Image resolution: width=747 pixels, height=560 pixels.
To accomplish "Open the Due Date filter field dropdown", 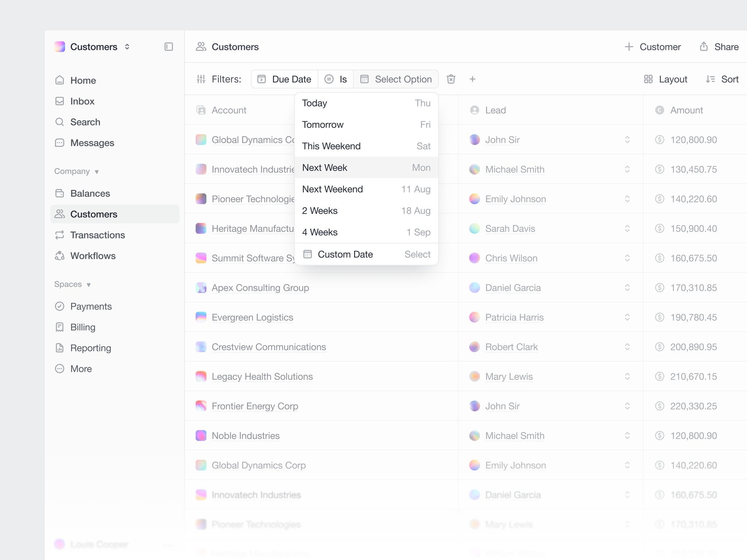I will [x=285, y=79].
